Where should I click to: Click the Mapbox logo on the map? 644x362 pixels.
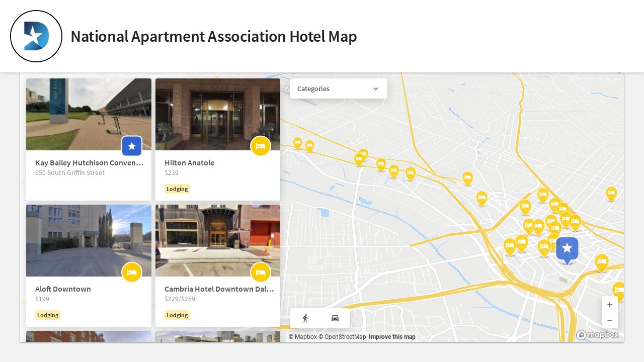coord(597,335)
